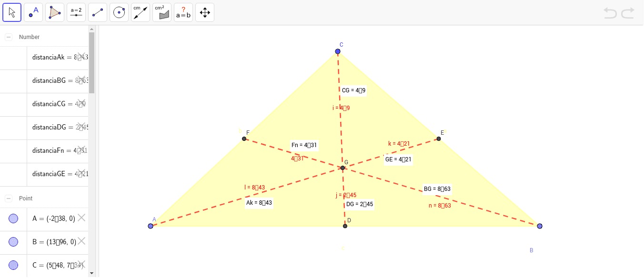The height and width of the screenshot is (278, 644).
Task: Click the Algebra panel scrollbar thumb
Action: point(91,62)
